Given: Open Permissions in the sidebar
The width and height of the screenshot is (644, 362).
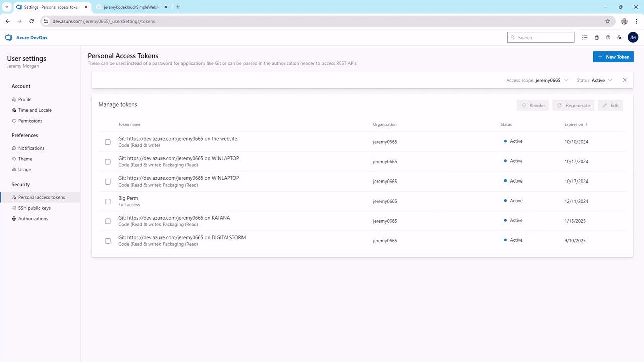Looking at the screenshot, I should (x=30, y=121).
